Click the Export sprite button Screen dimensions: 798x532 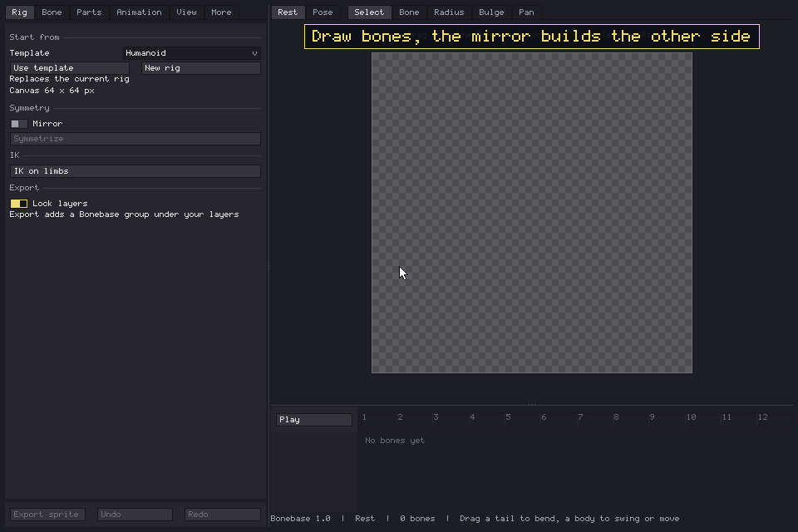click(x=48, y=515)
